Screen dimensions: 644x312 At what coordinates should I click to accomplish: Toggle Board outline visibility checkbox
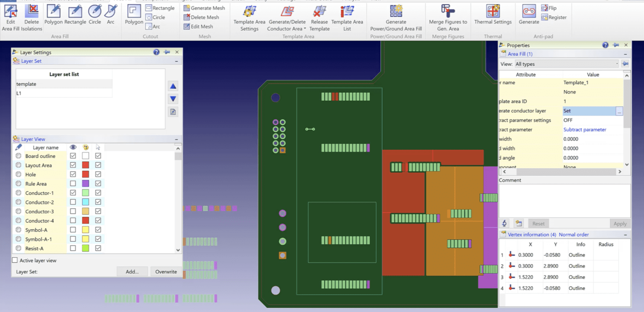pyautogui.click(x=73, y=156)
